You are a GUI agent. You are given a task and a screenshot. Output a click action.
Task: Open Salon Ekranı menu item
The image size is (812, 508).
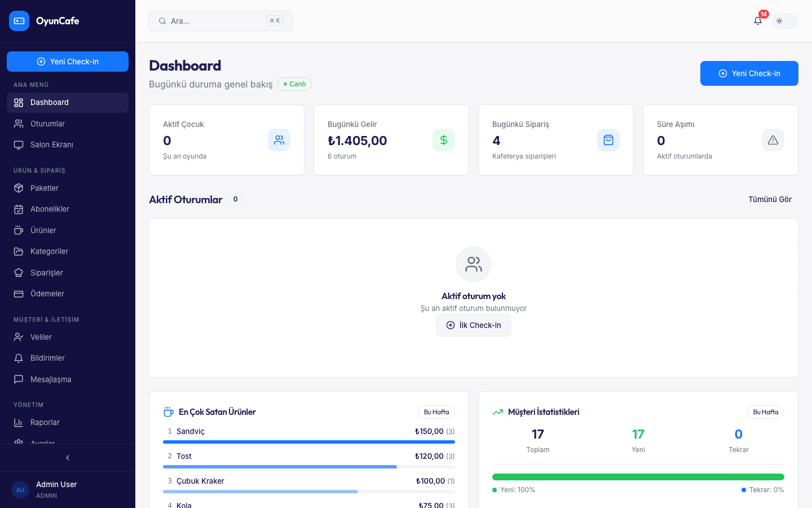pyautogui.click(x=68, y=144)
